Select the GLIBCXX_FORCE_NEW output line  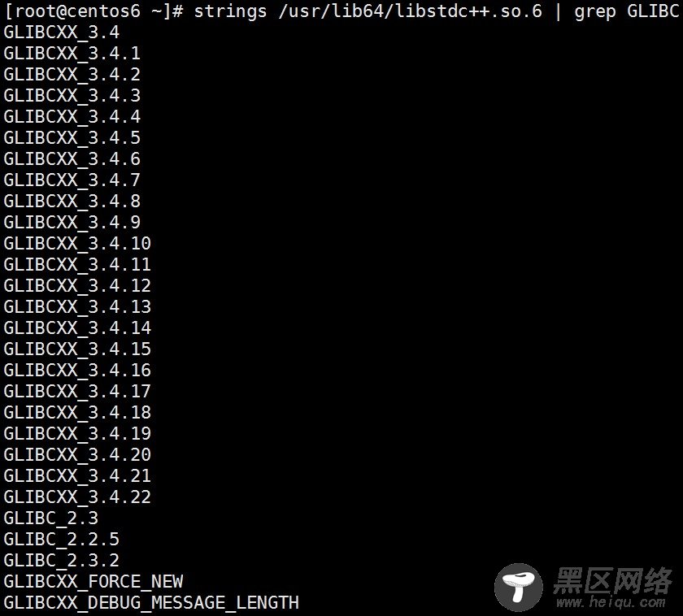pyautogui.click(x=94, y=582)
